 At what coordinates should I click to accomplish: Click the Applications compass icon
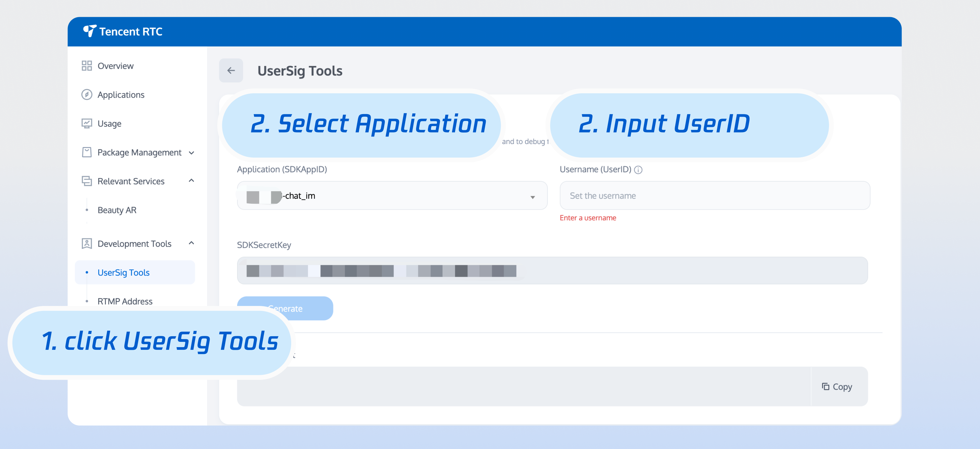tap(87, 95)
